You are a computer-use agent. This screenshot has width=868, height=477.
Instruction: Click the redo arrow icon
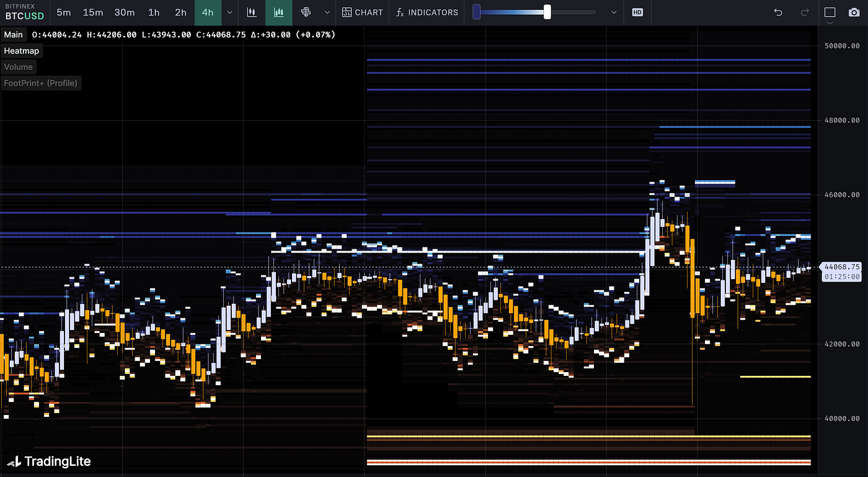click(x=805, y=12)
